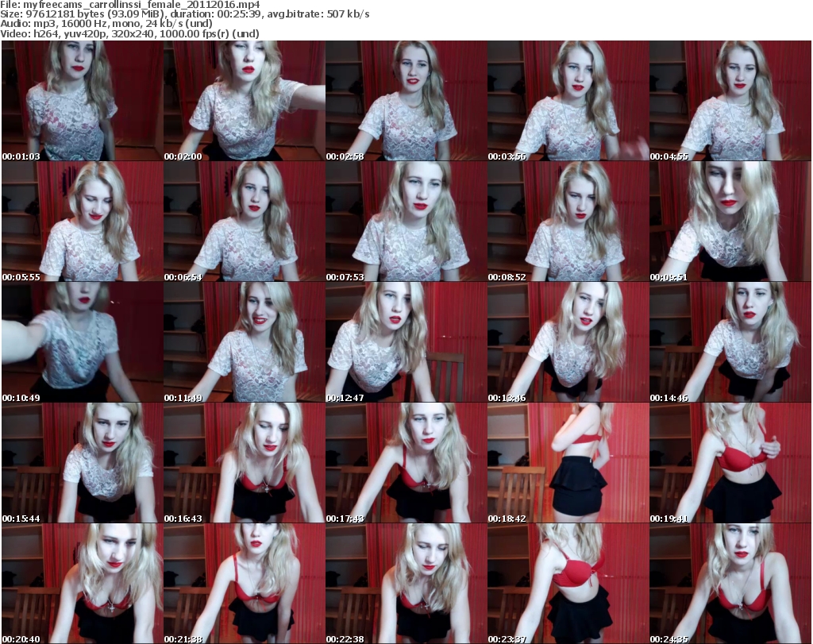This screenshot has height=644, width=813.
Task: Open the frame timestamped 00:20:40
Action: pos(82,584)
